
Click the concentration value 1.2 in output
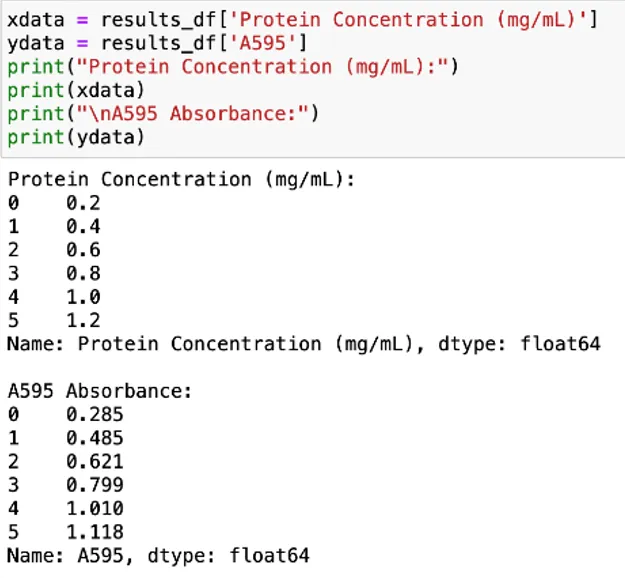coord(83,320)
